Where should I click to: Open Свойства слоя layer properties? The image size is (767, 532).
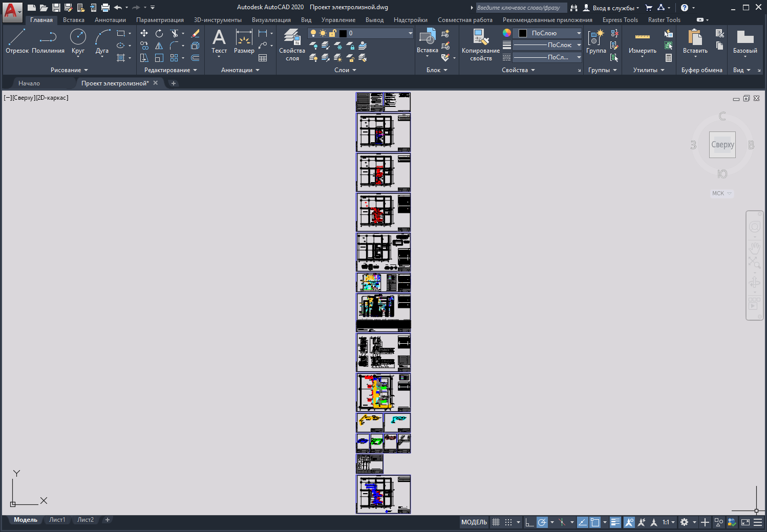point(292,45)
